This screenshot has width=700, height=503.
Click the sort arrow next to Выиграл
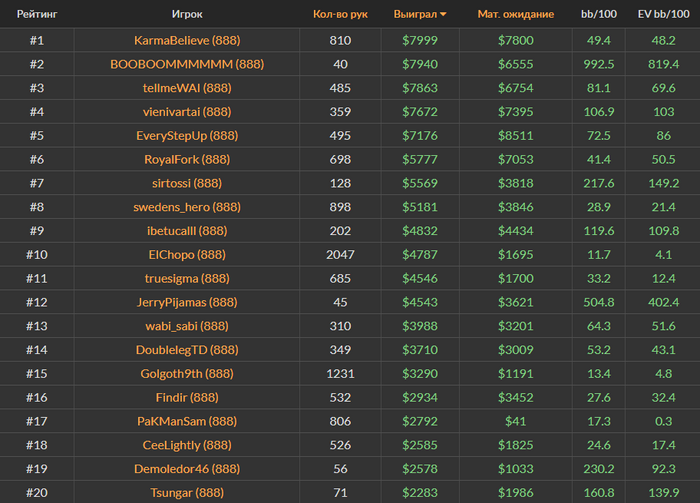[x=443, y=14]
